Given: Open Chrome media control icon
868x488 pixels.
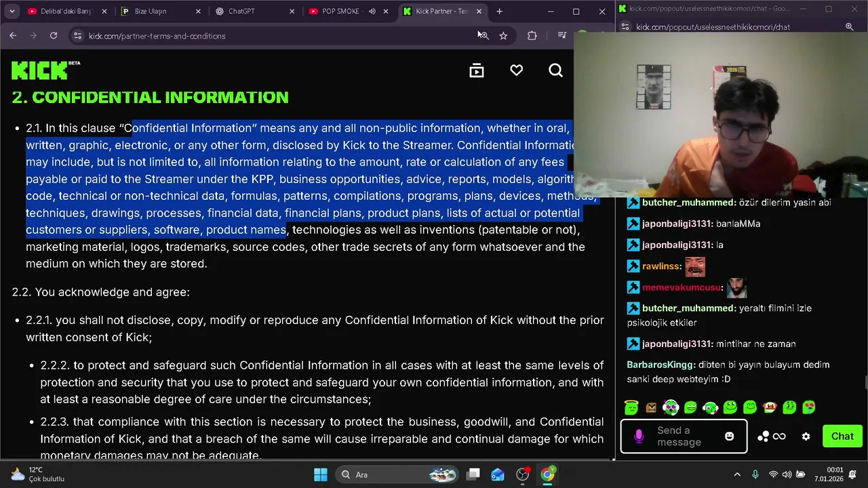Looking at the screenshot, I should pyautogui.click(x=561, y=35).
